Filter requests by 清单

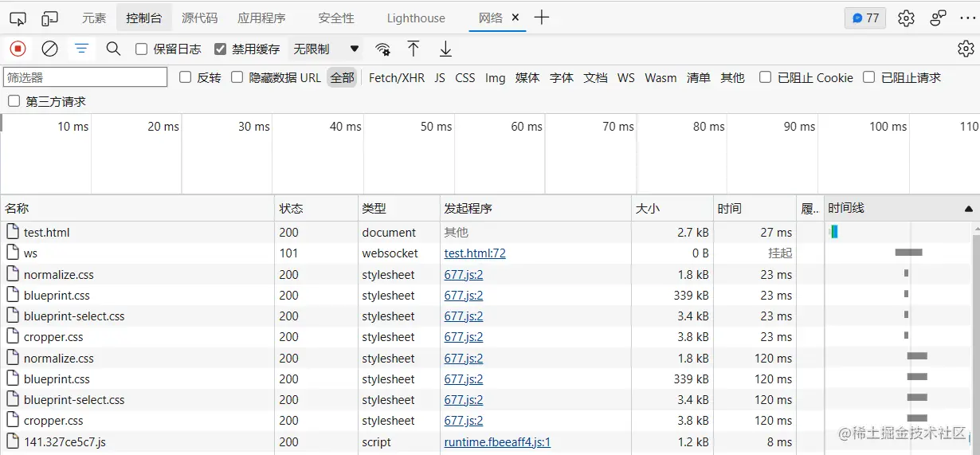(x=699, y=77)
